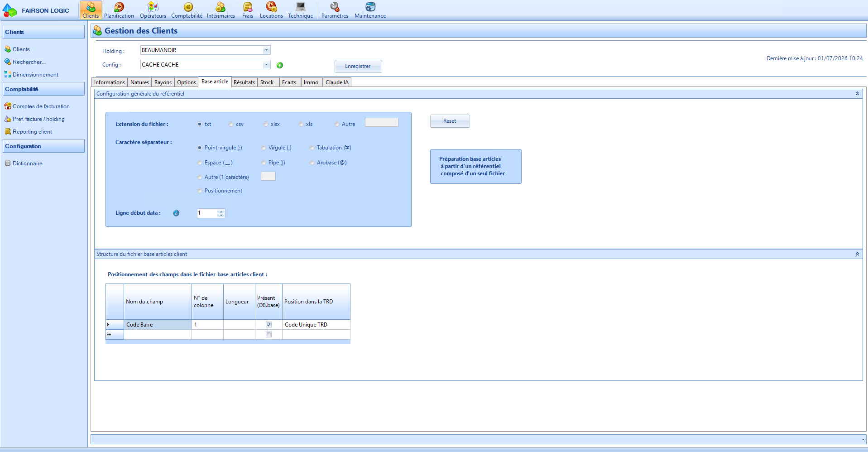Click the Ligne début data help icon

(x=176, y=213)
